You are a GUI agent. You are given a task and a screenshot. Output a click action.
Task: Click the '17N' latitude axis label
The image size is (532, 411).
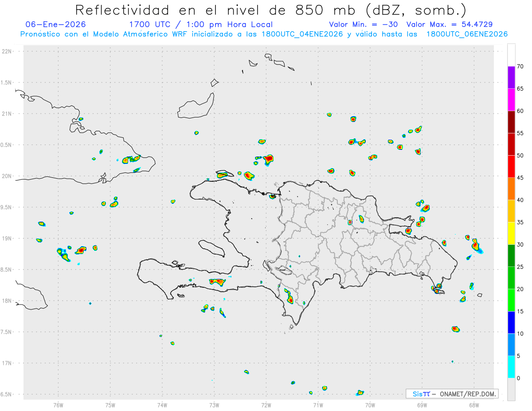pyautogui.click(x=7, y=364)
